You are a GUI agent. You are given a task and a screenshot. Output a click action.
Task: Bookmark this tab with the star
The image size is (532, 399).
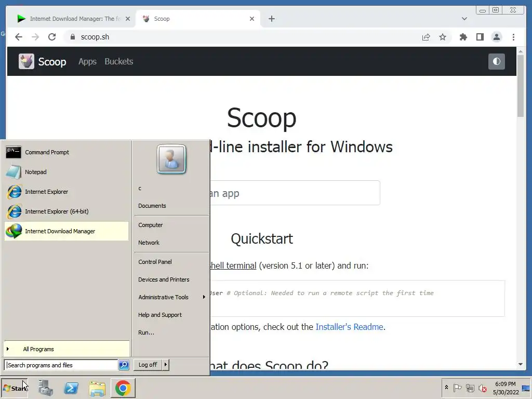(443, 37)
